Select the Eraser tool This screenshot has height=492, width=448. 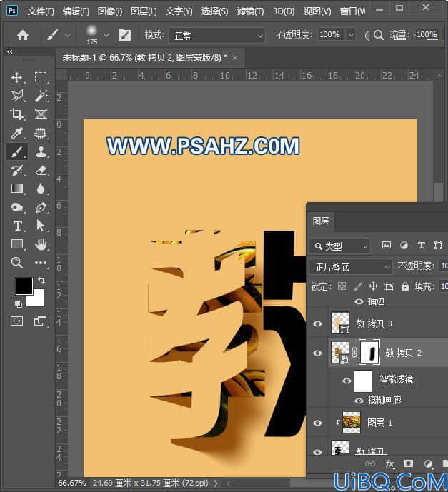pos(41,171)
